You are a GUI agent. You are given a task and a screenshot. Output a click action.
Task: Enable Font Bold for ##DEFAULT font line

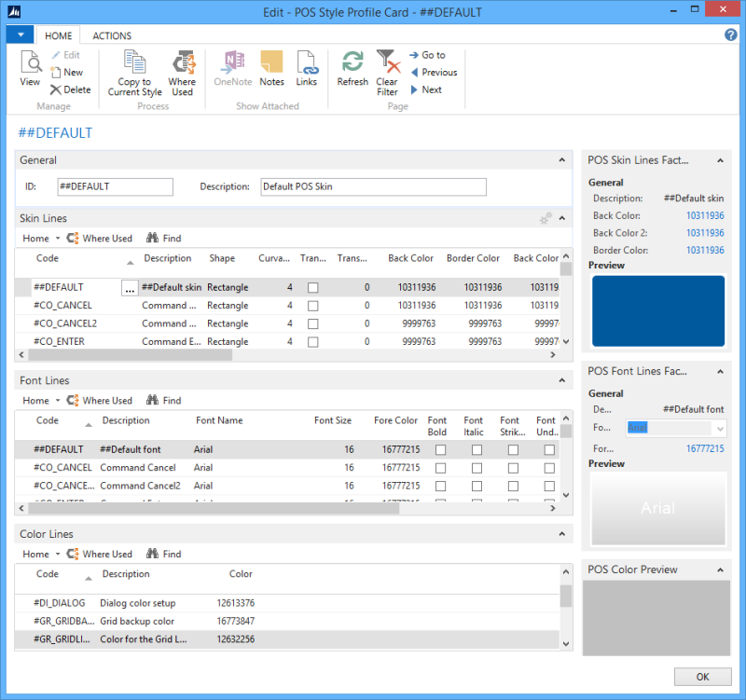440,450
